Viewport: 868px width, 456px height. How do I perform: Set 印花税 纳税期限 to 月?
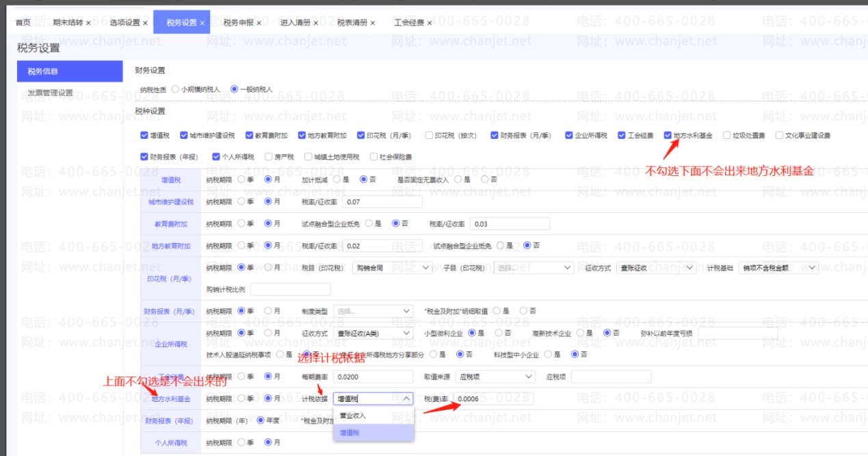[268, 268]
